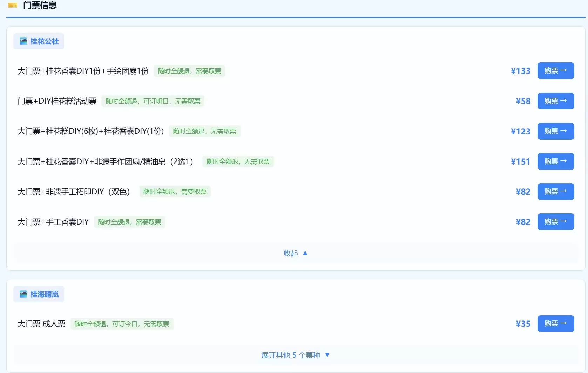Click the 随时全额退，可订今日，无需取票 tag

click(x=122, y=324)
